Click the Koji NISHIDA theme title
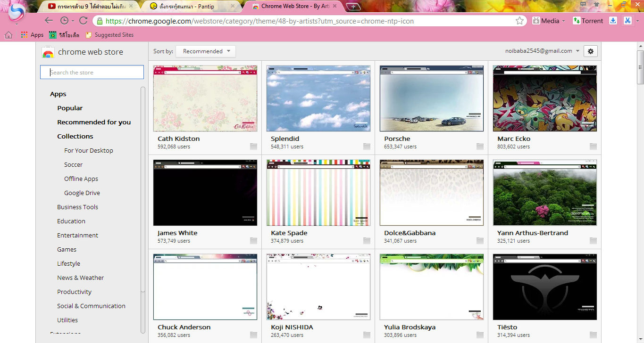644x343 pixels. 292,327
